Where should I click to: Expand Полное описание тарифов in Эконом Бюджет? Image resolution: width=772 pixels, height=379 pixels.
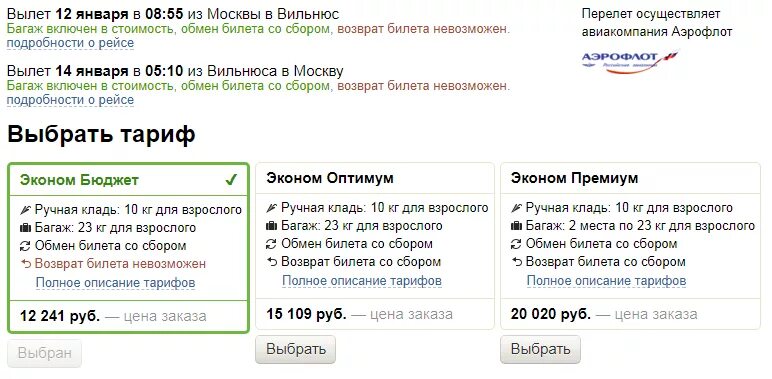(116, 283)
